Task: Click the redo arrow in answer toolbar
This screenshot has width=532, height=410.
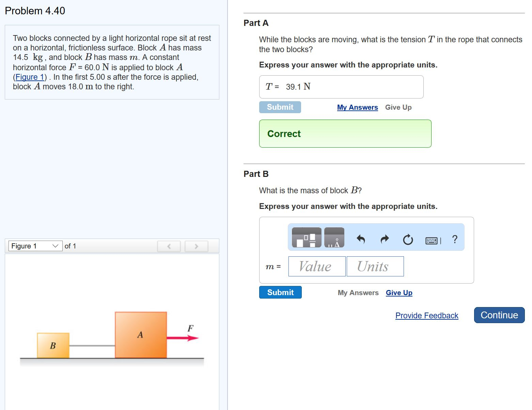Action: (385, 239)
